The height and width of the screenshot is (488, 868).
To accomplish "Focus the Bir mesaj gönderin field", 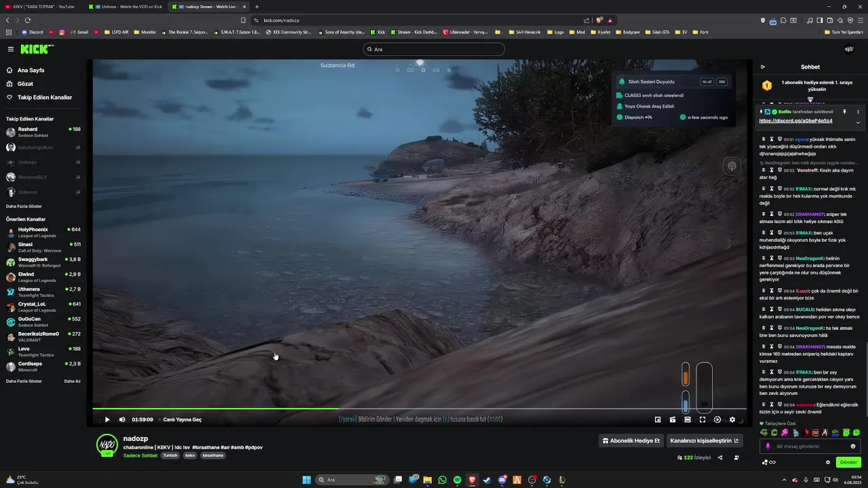I will (x=811, y=447).
